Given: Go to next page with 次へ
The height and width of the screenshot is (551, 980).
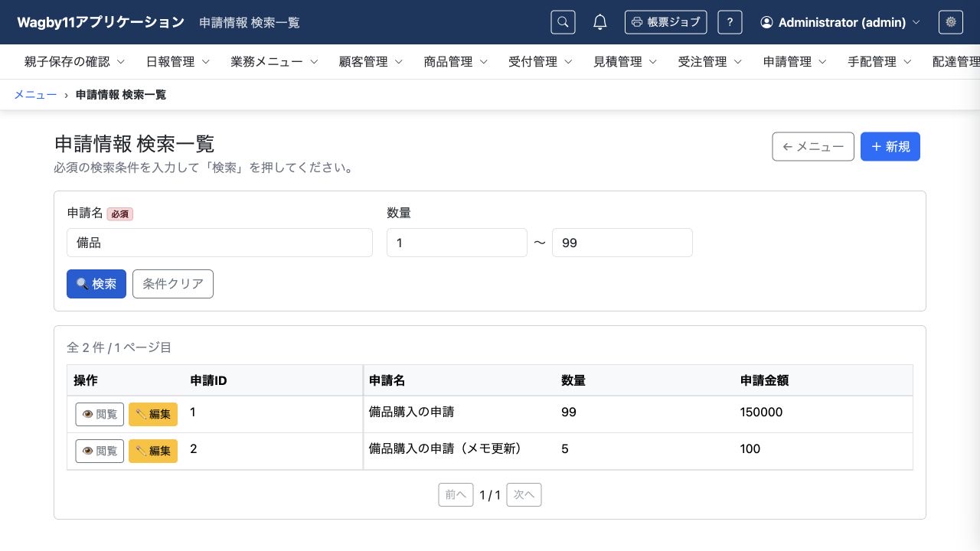Looking at the screenshot, I should 524,495.
